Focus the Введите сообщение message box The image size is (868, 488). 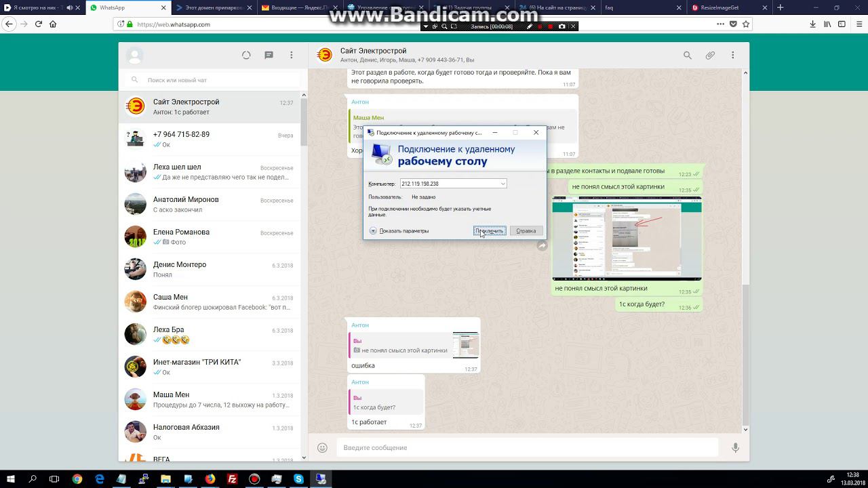[527, 447]
